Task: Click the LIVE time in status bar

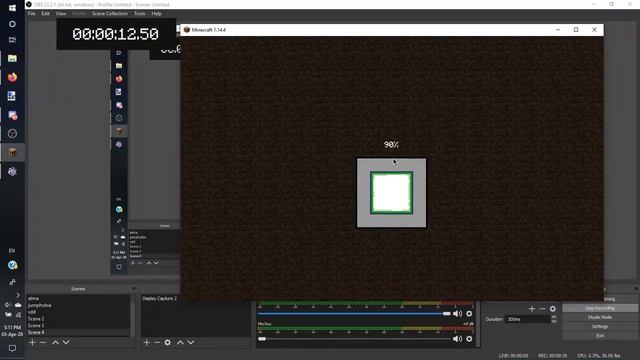Action: click(513, 356)
